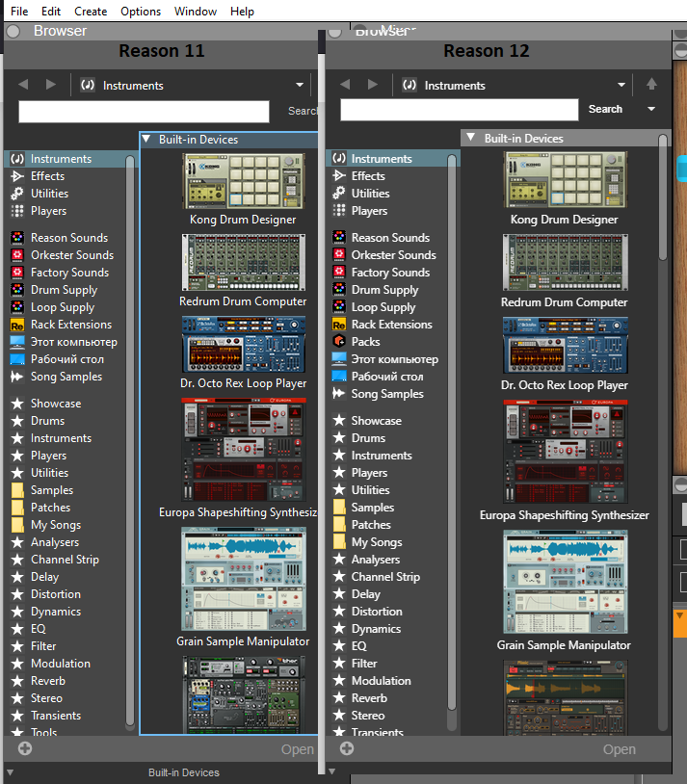Select Reverb in Reason 11 sidebar
Viewport: 687px width, 784px height.
pyautogui.click(x=47, y=681)
